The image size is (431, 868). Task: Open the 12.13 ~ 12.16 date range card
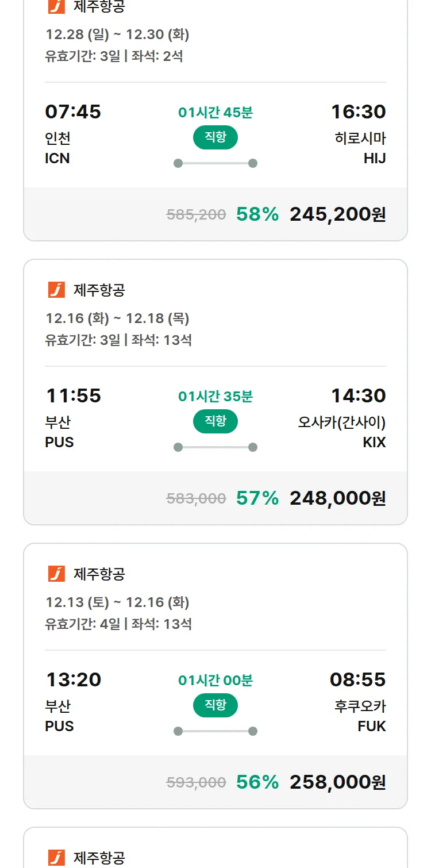(x=117, y=602)
